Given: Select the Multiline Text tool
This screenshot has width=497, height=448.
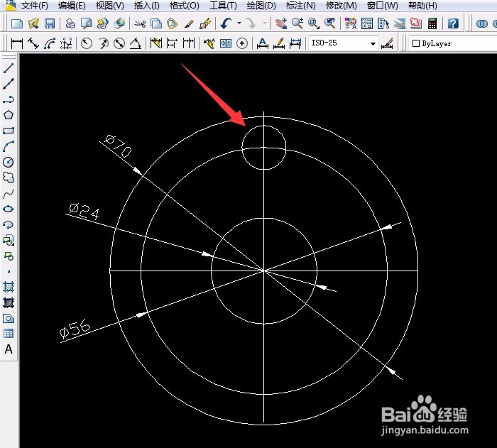Looking at the screenshot, I should coord(9,349).
